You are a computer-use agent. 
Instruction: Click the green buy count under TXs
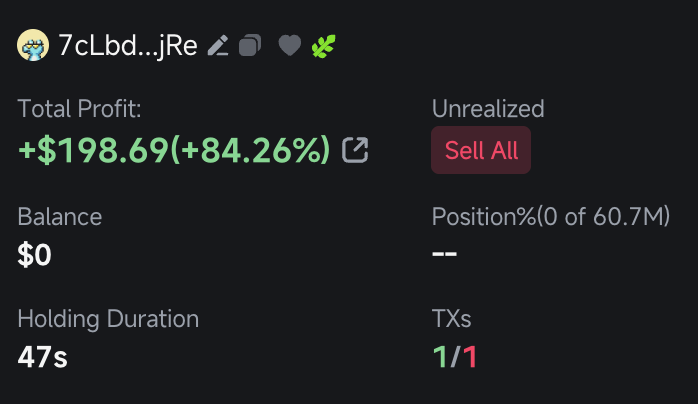point(440,357)
